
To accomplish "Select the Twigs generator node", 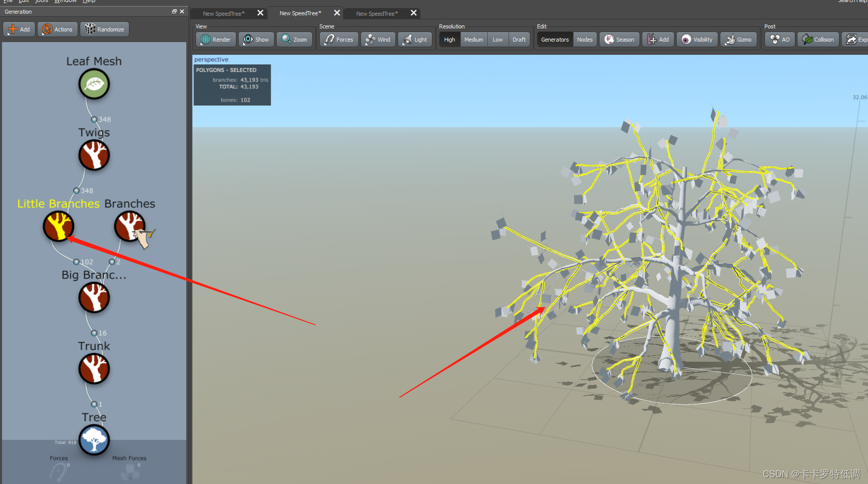I will [94, 155].
